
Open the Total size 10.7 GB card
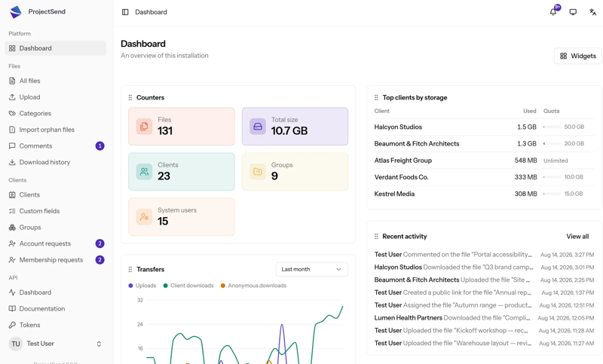[x=295, y=127]
